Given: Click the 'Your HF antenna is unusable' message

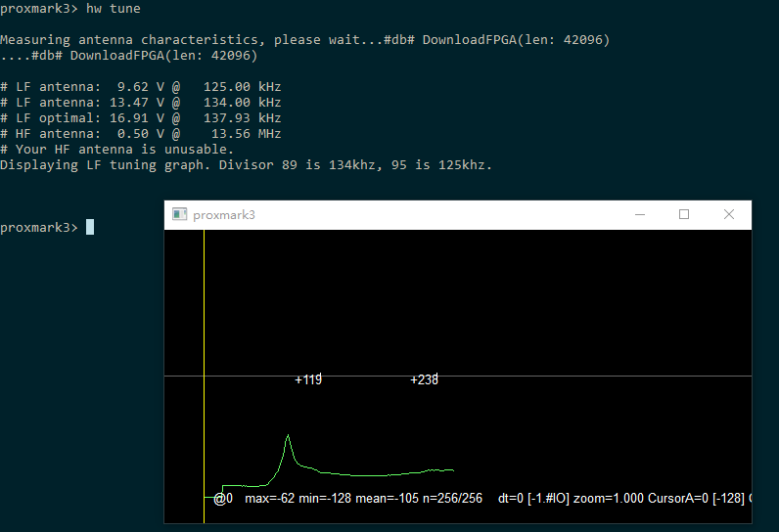Looking at the screenshot, I should tap(117, 149).
